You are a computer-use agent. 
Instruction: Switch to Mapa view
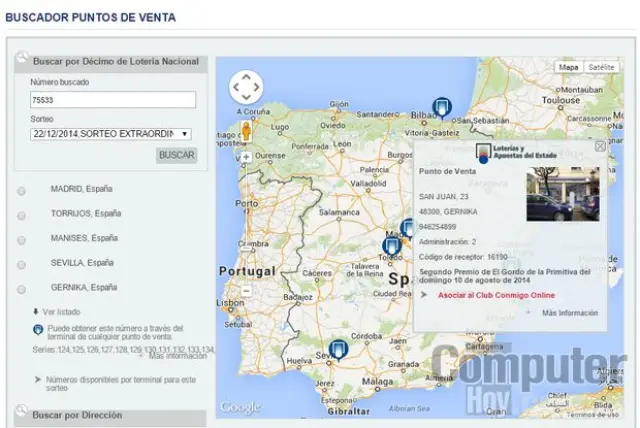568,67
